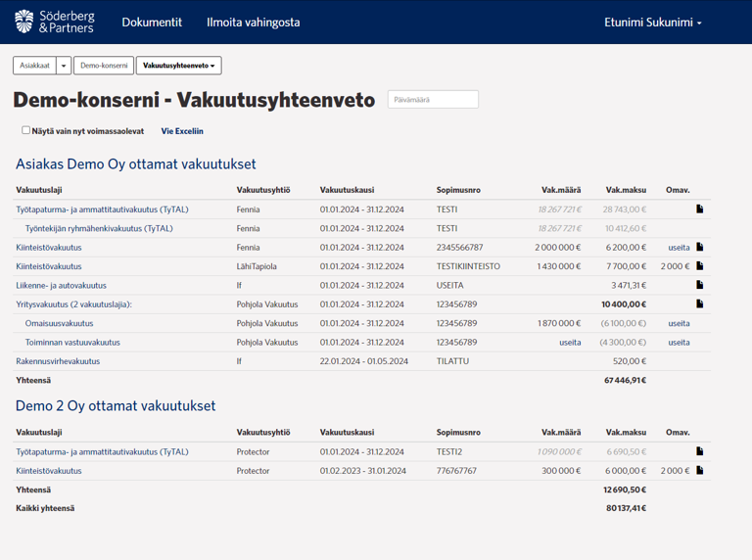Select contract number TESTIKIINTEISTO
Viewport: 752px width, 560px height.
pos(468,266)
